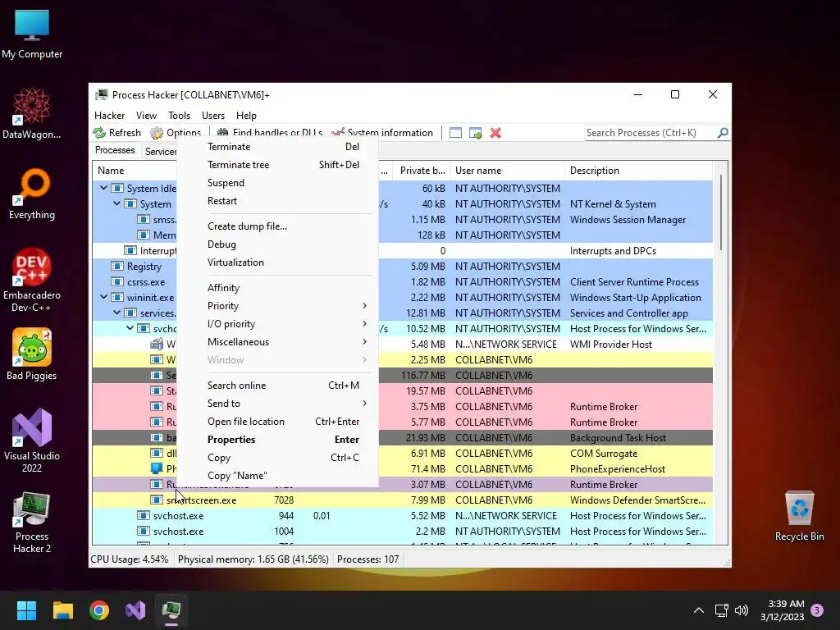This screenshot has width=840, height=630.
Task: Open Process Hacker 2 desktop shortcut
Action: [32, 523]
